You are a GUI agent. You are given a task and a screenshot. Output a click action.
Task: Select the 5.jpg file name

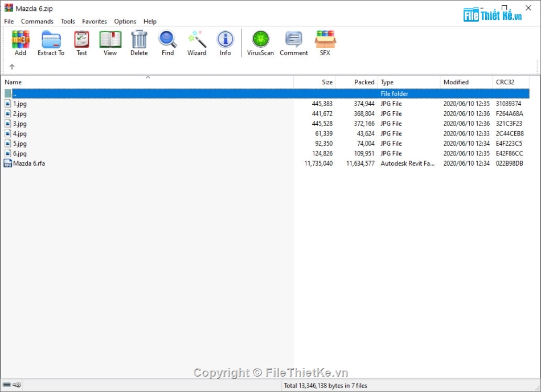[20, 144]
